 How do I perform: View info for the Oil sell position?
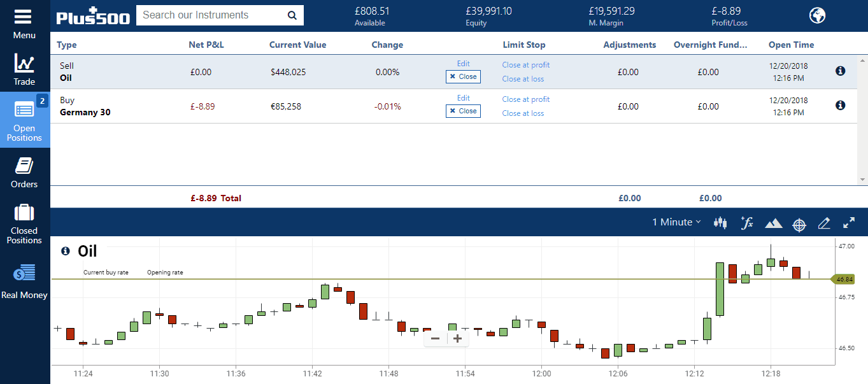(840, 71)
